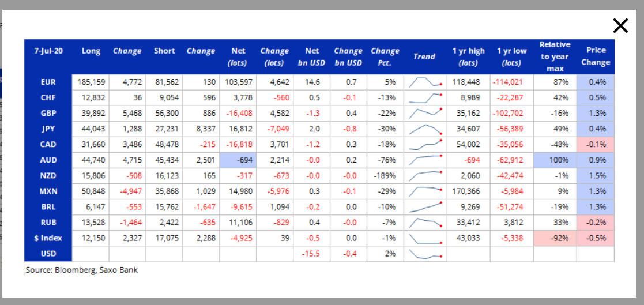Click RUB net value '11,106'
Viewport: 644px width, 305px height.
(240, 223)
